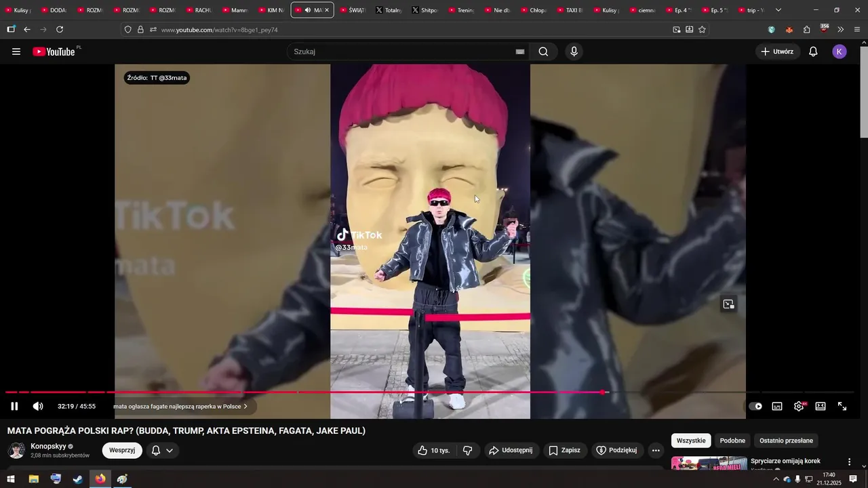The image size is (868, 488).
Task: Reload the page with browser refresh icon
Action: pyautogui.click(x=60, y=30)
